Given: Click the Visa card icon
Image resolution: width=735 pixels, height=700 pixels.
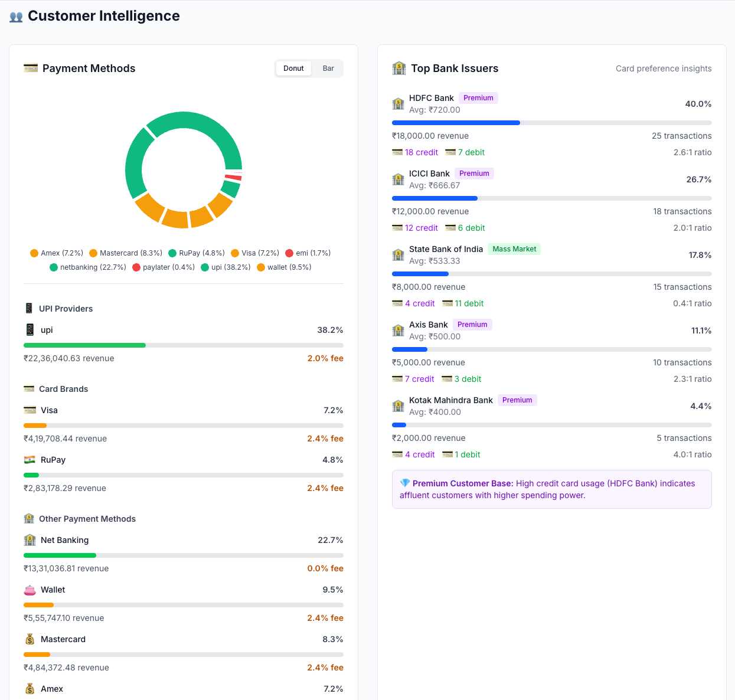Looking at the screenshot, I should tap(30, 410).
